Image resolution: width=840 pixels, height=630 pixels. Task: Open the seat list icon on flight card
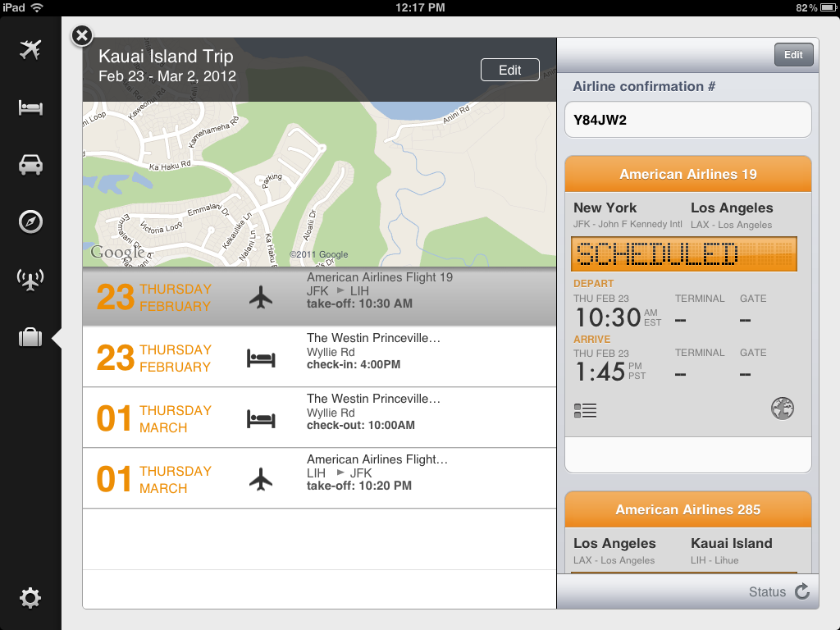pos(586,410)
